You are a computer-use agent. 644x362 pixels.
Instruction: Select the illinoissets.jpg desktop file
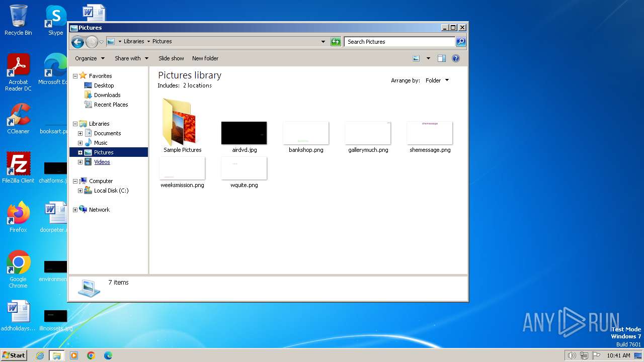click(x=55, y=320)
